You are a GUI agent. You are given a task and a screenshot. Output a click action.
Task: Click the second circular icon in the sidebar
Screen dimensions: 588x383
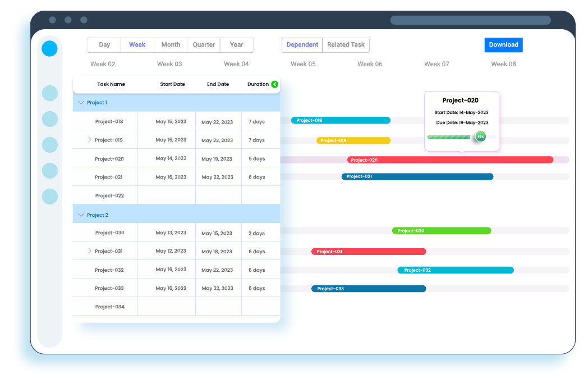point(49,93)
